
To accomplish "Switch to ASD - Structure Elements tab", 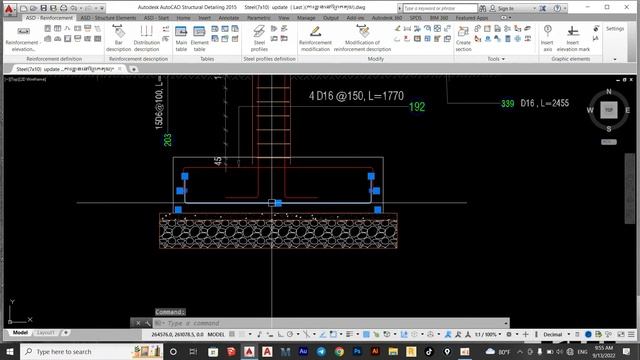I will coord(108,18).
